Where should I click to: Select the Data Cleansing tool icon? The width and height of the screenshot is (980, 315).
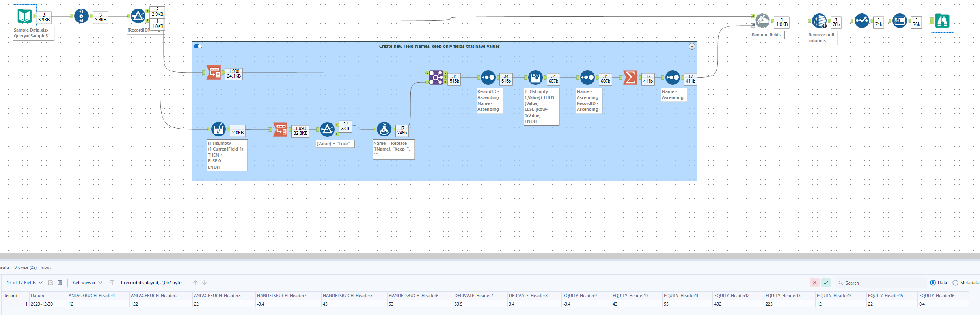click(819, 21)
